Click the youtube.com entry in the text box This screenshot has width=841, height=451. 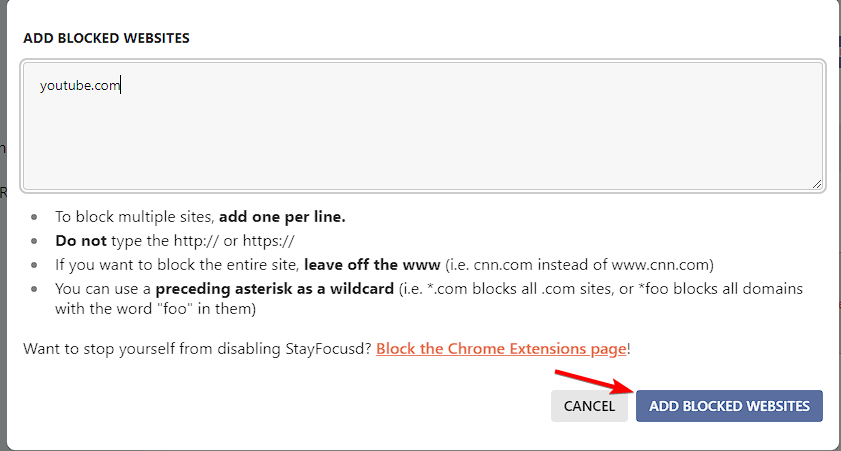tap(80, 86)
